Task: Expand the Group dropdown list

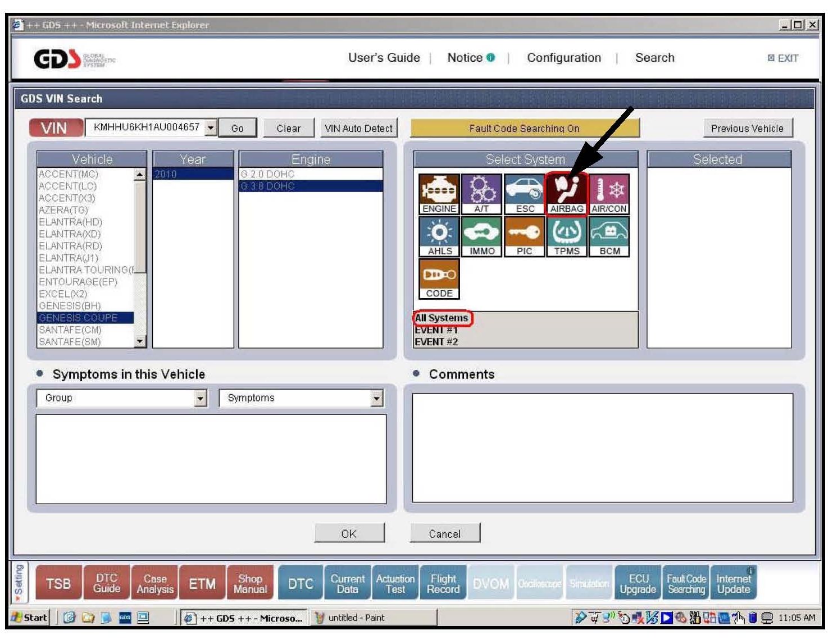Action: (201, 399)
